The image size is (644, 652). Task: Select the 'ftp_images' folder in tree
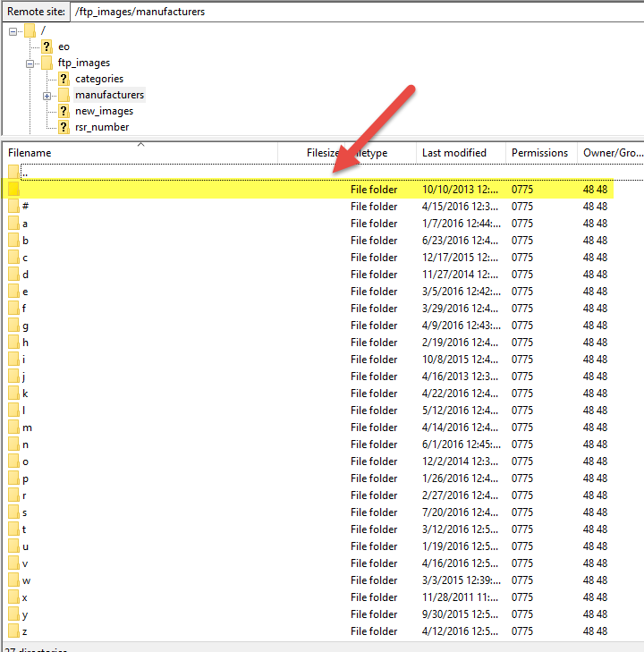pyautogui.click(x=84, y=63)
